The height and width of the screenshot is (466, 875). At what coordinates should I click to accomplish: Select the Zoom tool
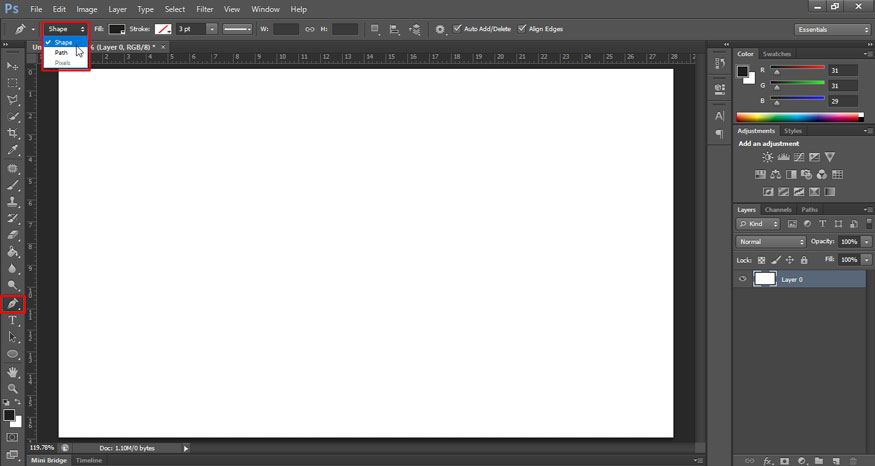point(13,388)
